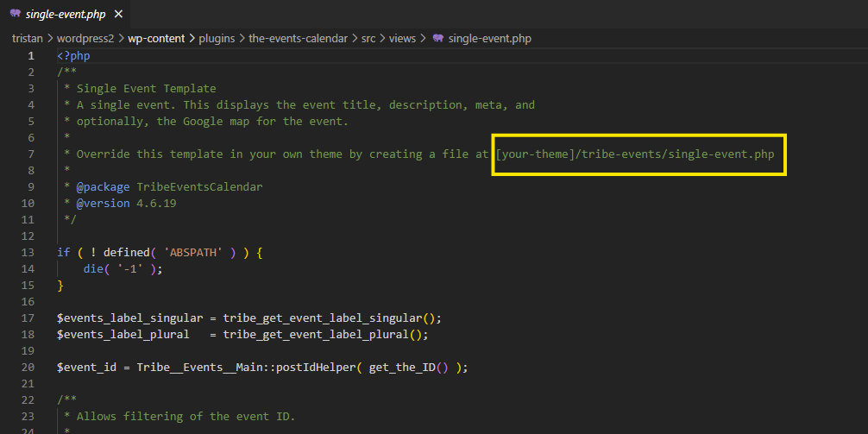Screen dimensions: 868x434
Task: Open the plugins breadcrumb segment
Action: point(217,38)
